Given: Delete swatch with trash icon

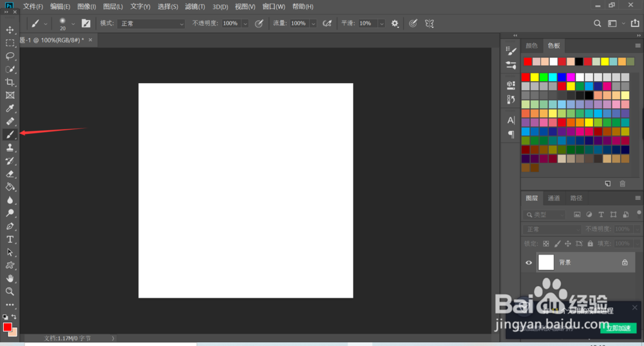Looking at the screenshot, I should (623, 184).
